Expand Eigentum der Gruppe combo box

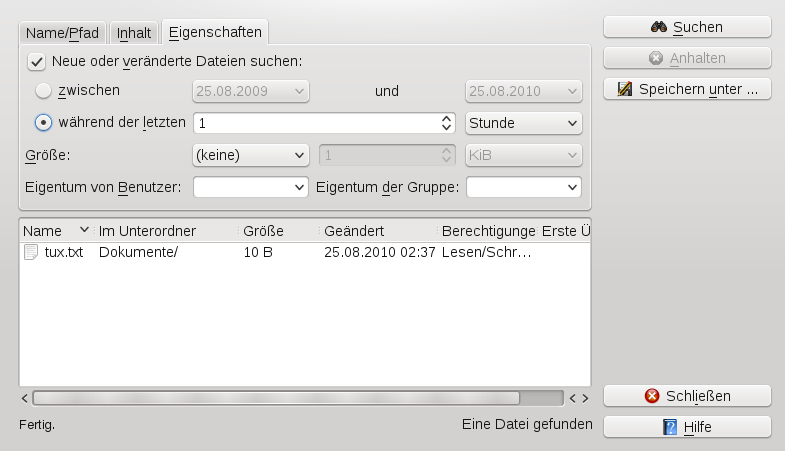click(x=524, y=187)
